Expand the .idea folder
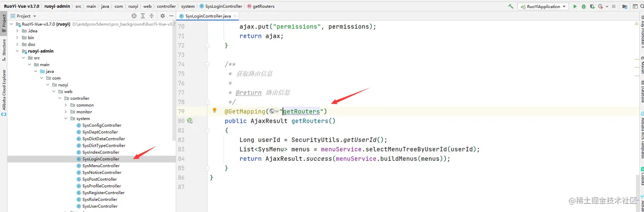 point(17,31)
